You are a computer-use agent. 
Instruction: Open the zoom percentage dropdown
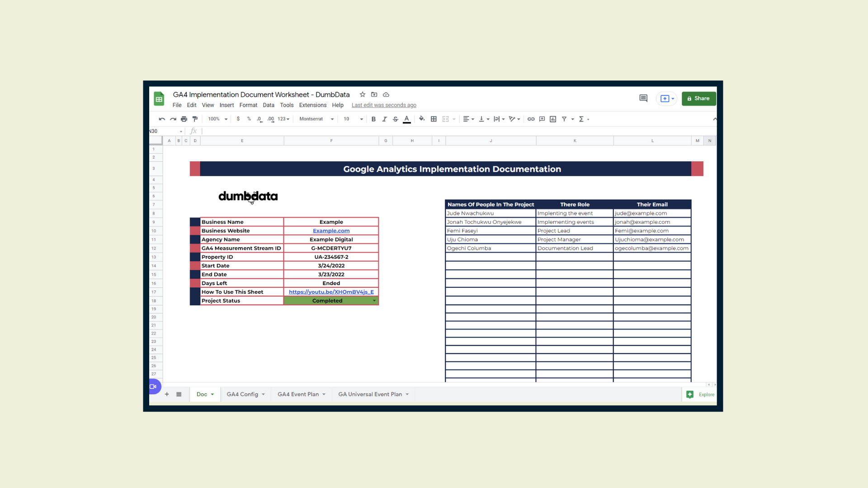pyautogui.click(x=217, y=119)
